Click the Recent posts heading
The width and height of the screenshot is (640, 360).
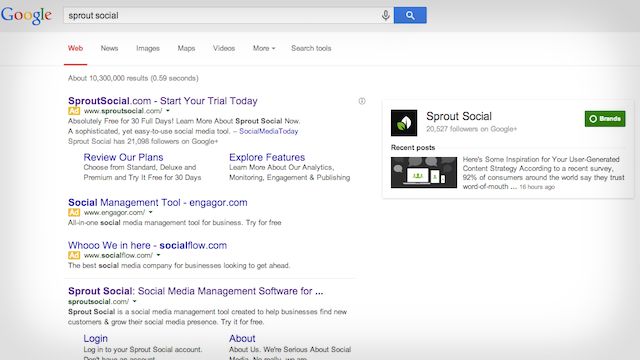point(413,147)
